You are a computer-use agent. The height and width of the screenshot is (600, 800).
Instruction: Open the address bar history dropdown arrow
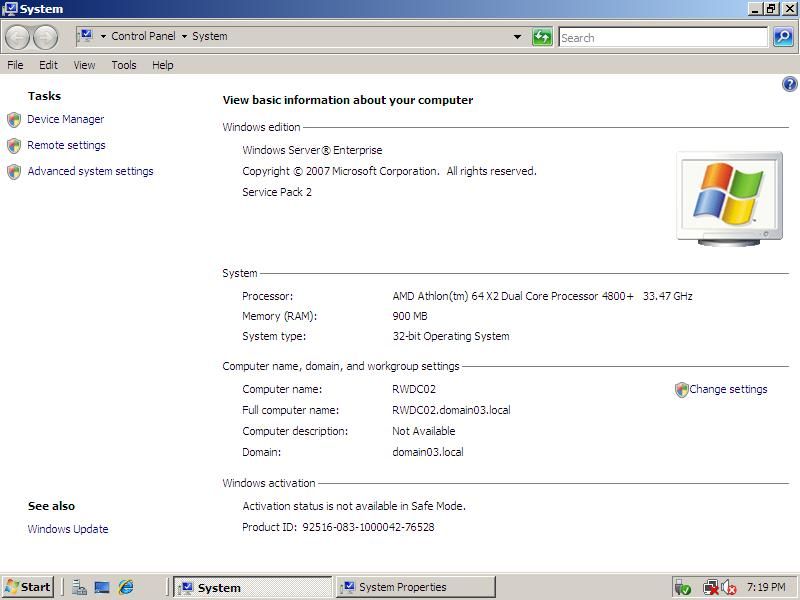pos(517,37)
